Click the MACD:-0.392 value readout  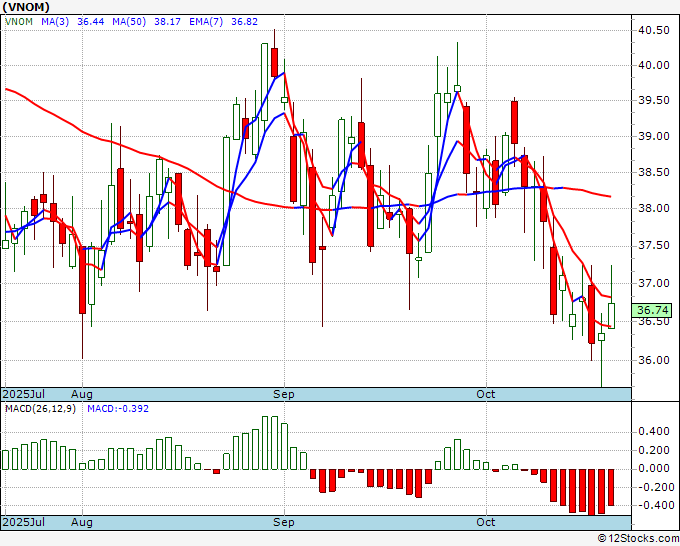pos(118,409)
